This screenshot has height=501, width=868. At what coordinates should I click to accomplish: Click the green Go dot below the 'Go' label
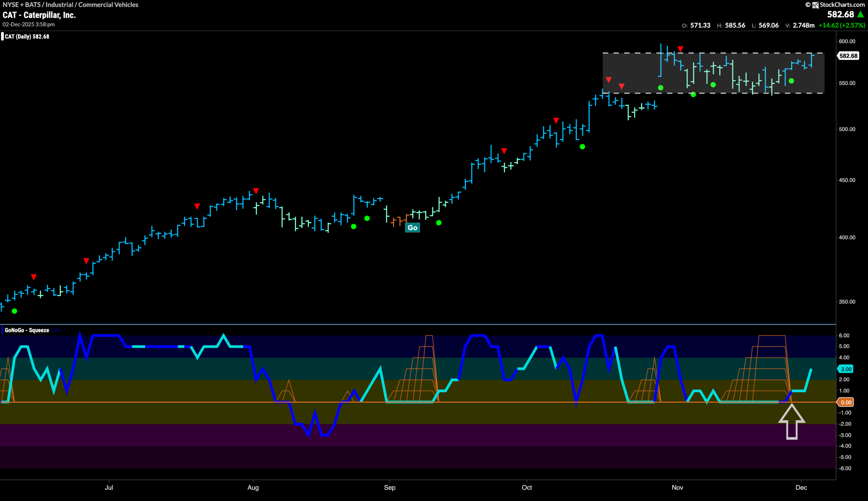438,223
